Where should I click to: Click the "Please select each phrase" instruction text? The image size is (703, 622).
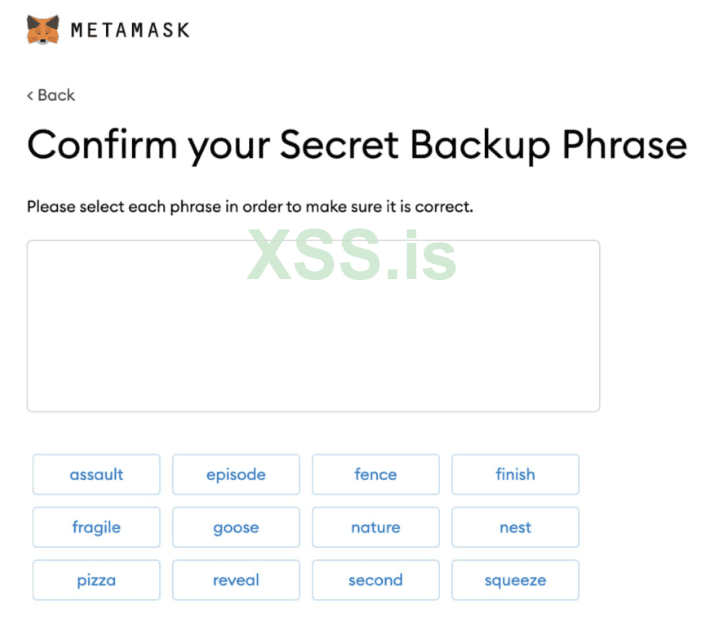tap(249, 208)
